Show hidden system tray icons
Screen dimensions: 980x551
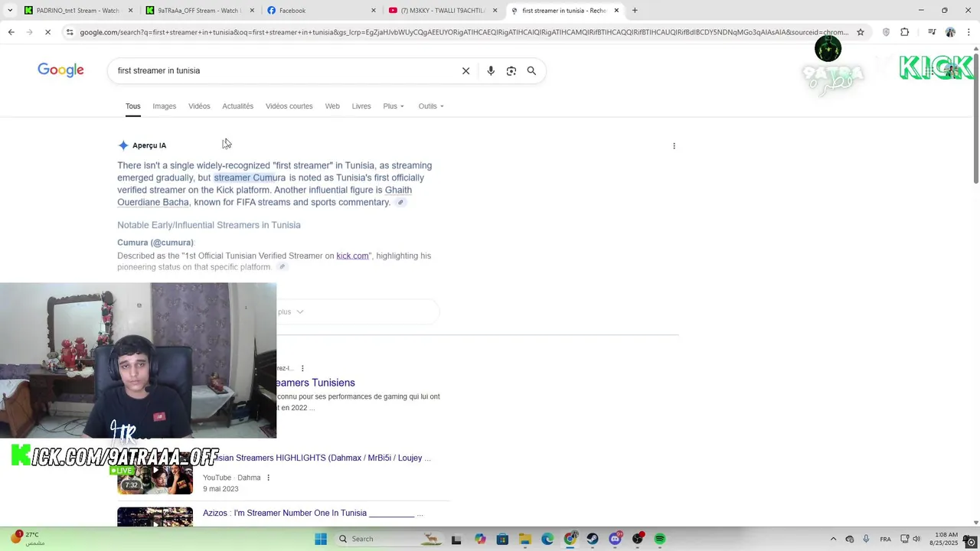833,539
